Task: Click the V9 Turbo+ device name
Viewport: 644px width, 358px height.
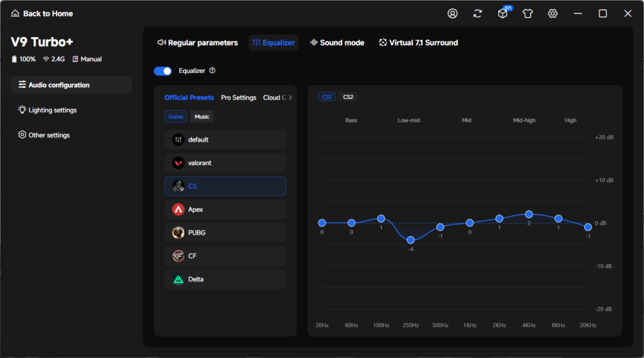Action: [42, 42]
